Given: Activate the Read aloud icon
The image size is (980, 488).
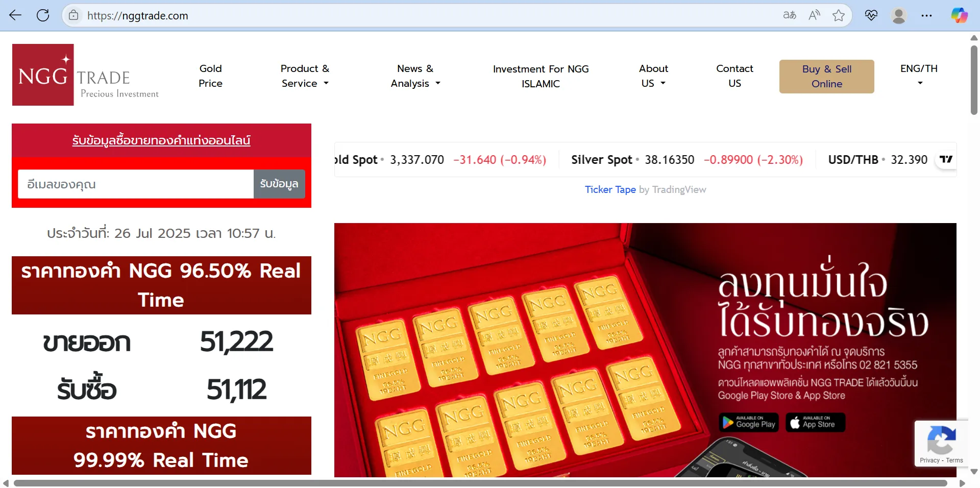Looking at the screenshot, I should tap(814, 15).
